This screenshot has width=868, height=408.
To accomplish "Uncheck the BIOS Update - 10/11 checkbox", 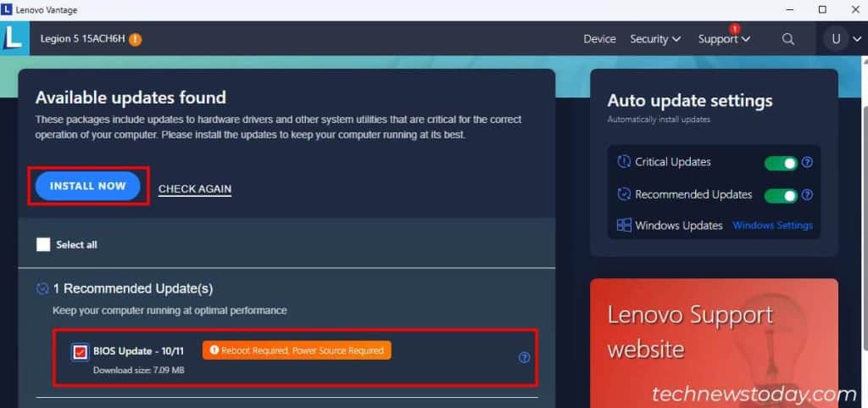I will (81, 351).
